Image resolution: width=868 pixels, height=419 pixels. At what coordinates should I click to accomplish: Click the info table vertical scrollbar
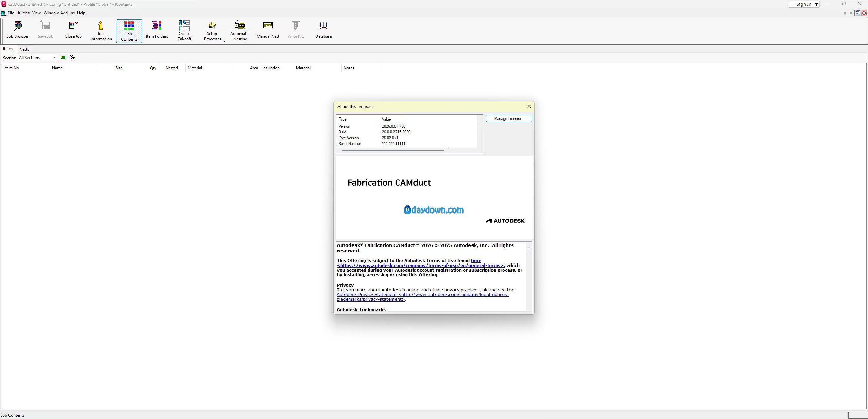pyautogui.click(x=480, y=124)
